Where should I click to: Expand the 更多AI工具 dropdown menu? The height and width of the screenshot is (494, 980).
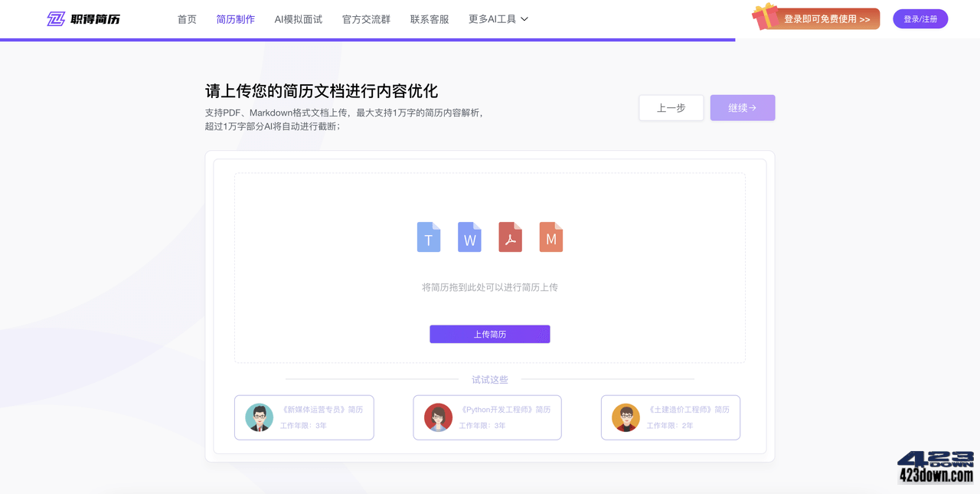pos(498,18)
